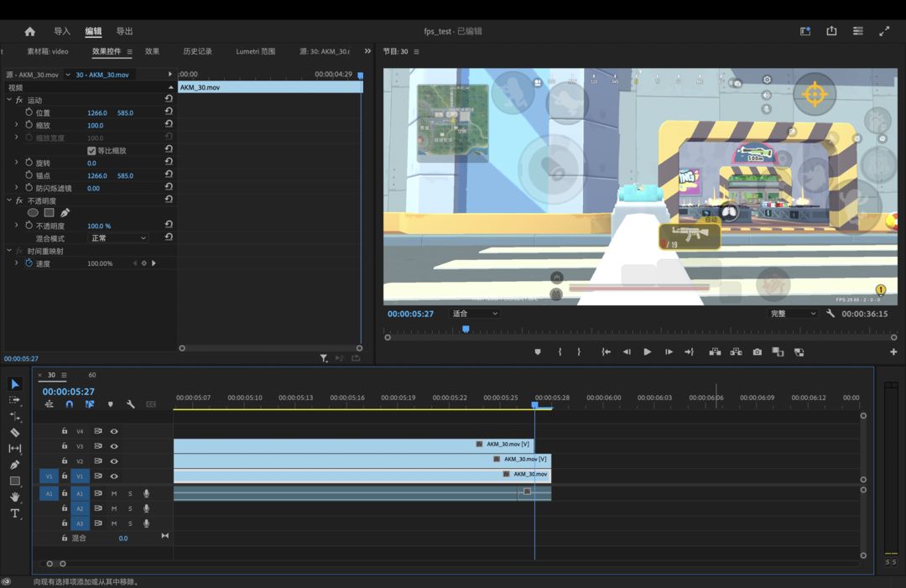Open the History (历史记录) panel tab
This screenshot has height=588, width=906.
(x=197, y=51)
